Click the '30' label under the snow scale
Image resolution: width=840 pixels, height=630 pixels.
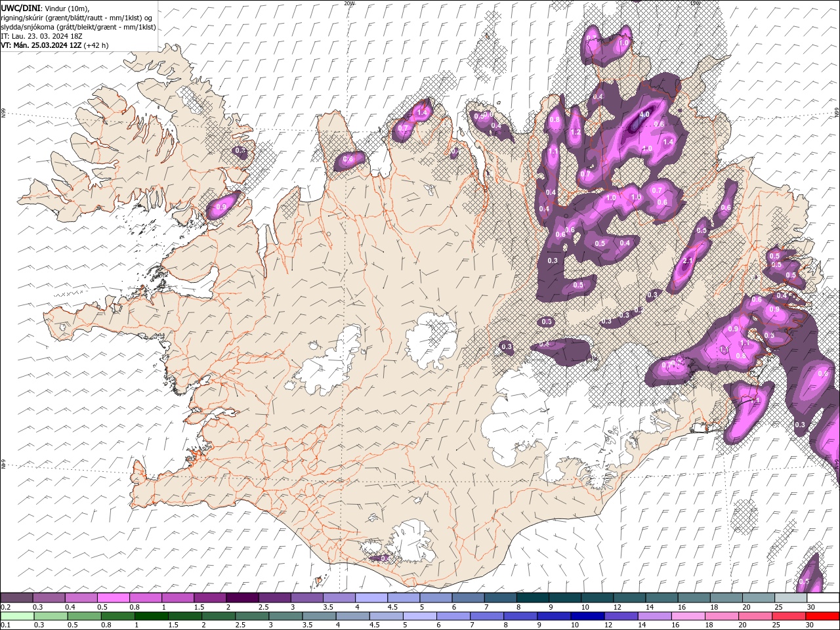[811, 607]
